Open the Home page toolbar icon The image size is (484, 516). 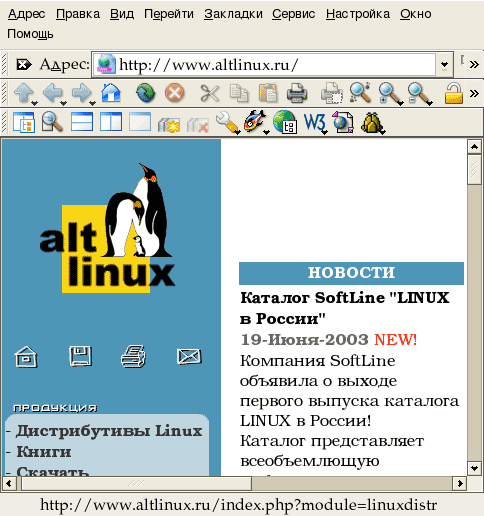(111, 93)
